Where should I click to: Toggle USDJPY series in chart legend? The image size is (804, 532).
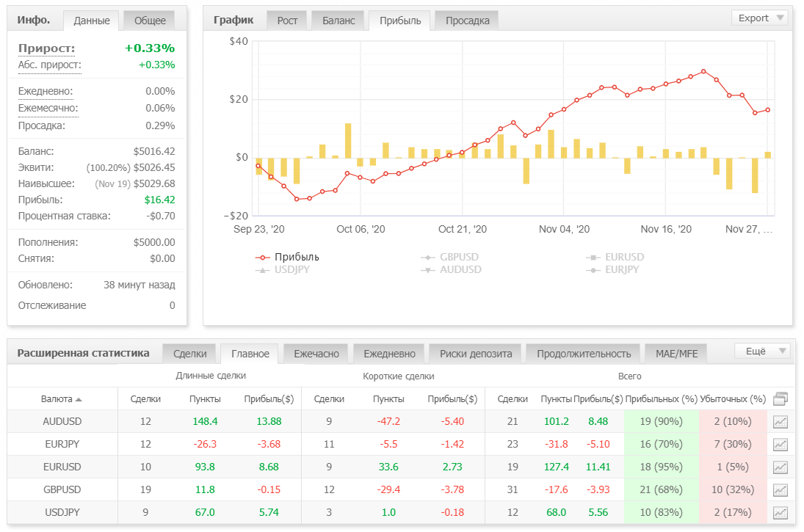(283, 269)
